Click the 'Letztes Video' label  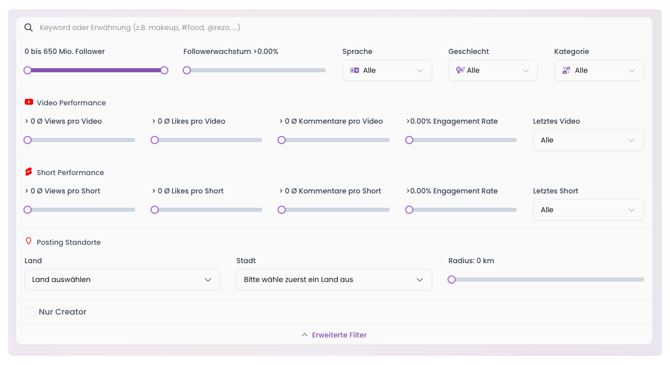pos(556,121)
